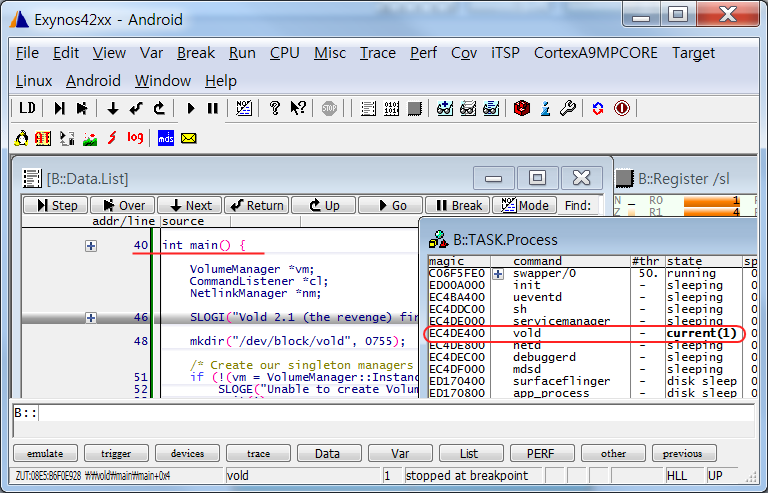Click the wrench settings toolbar icon
The image size is (768, 493).
567,108
